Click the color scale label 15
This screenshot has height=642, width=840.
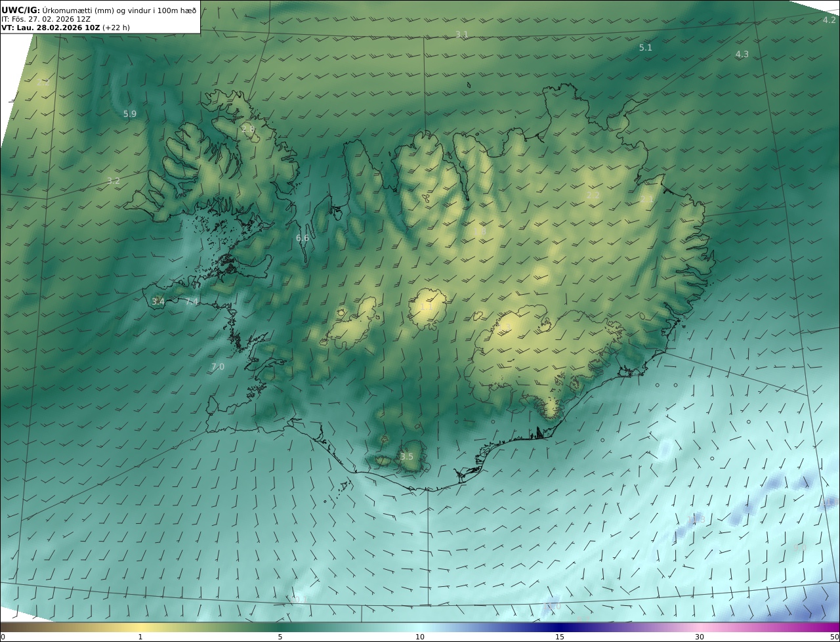pos(560,637)
